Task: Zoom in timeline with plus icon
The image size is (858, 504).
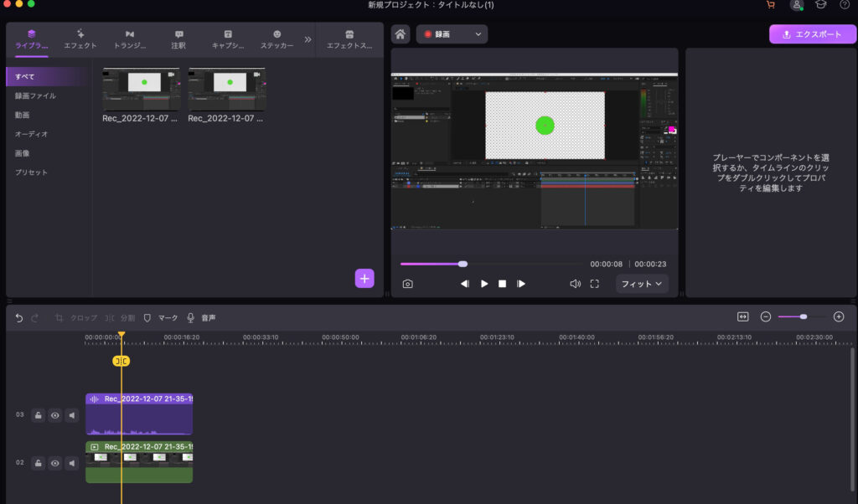Action: (x=839, y=316)
